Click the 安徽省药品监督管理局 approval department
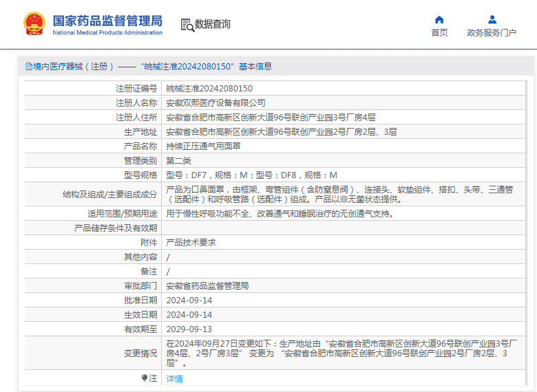The height and width of the screenshot is (392, 537). click(x=207, y=286)
